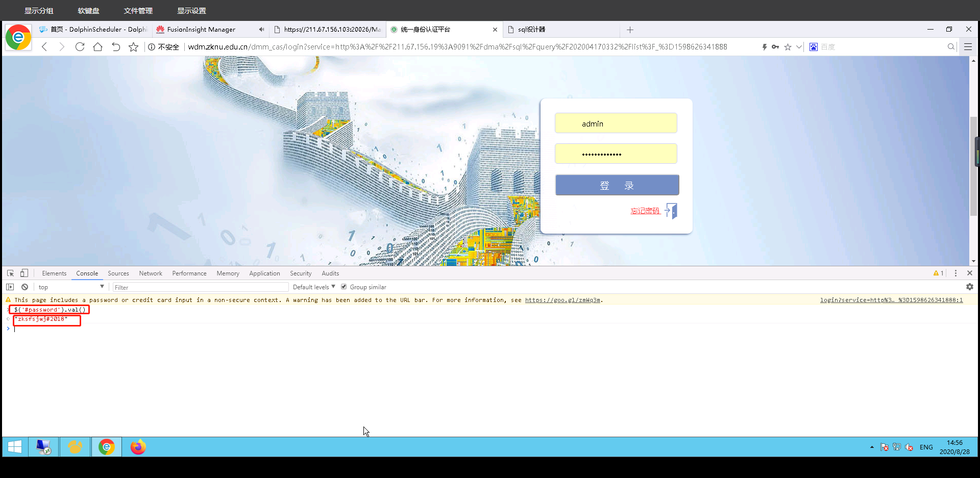Toggle the DevTools device toolbar icon
This screenshot has height=478, width=980.
click(24, 273)
